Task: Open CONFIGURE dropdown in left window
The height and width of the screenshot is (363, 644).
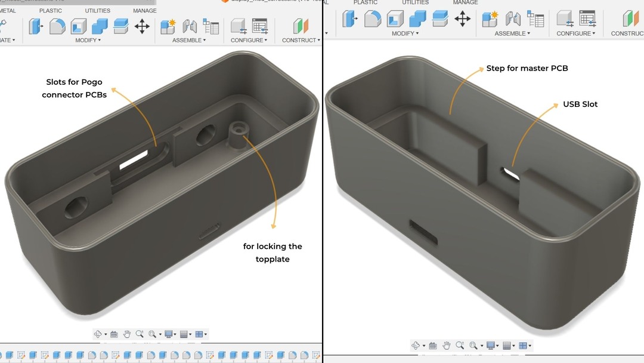Action: tap(249, 40)
